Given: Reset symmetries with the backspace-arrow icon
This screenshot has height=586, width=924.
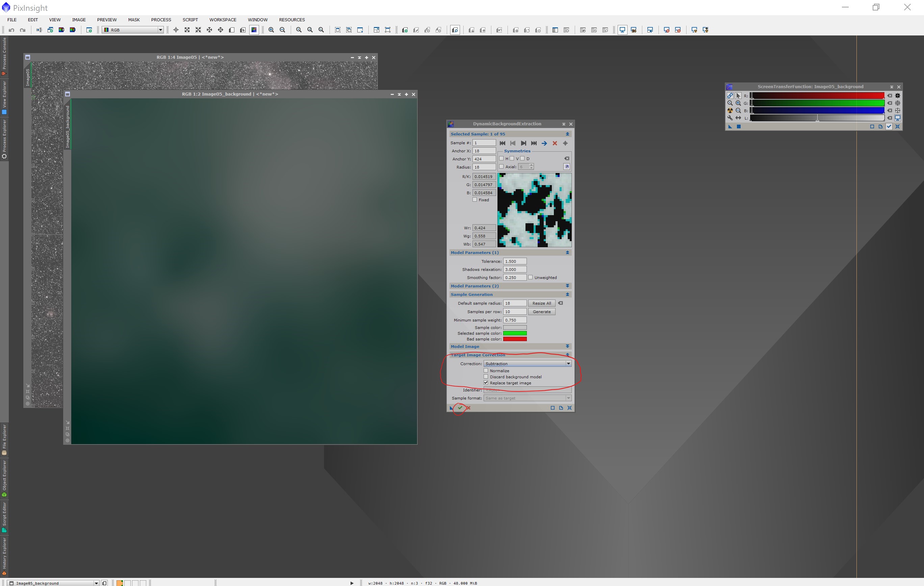Looking at the screenshot, I should pyautogui.click(x=567, y=158).
